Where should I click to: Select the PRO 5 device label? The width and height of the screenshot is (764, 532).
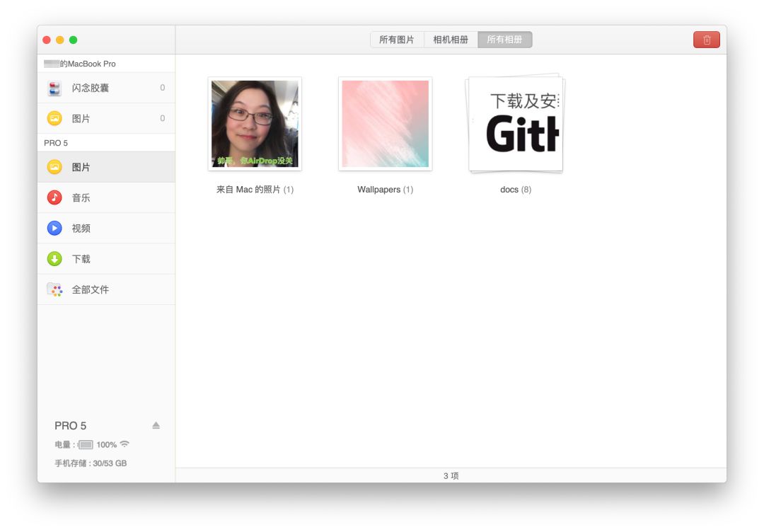point(71,425)
